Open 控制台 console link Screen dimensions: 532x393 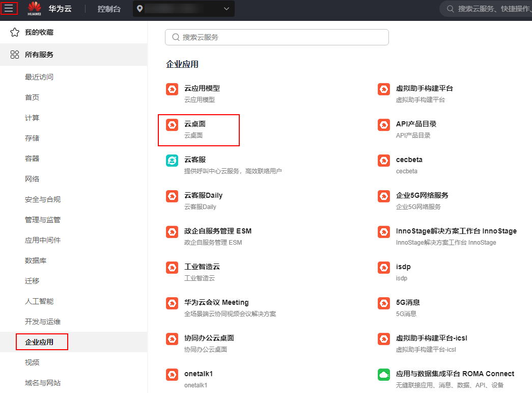click(109, 9)
